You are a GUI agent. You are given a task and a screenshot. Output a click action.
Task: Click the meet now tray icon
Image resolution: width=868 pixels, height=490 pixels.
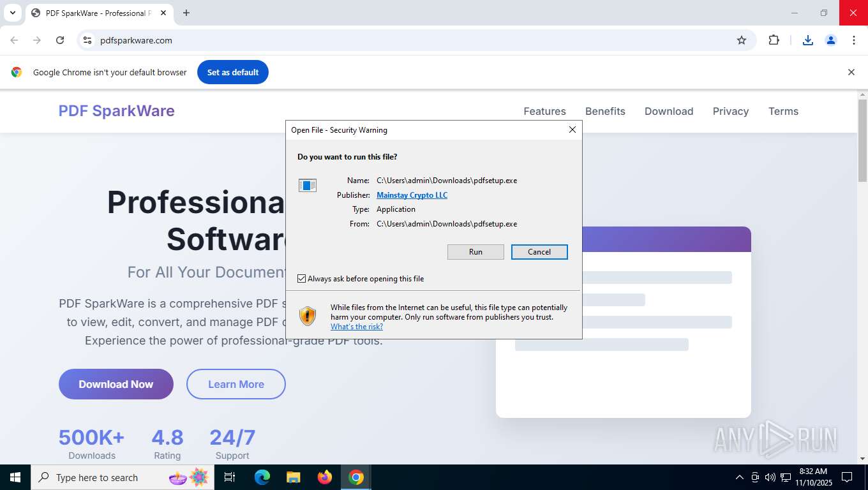(755, 477)
